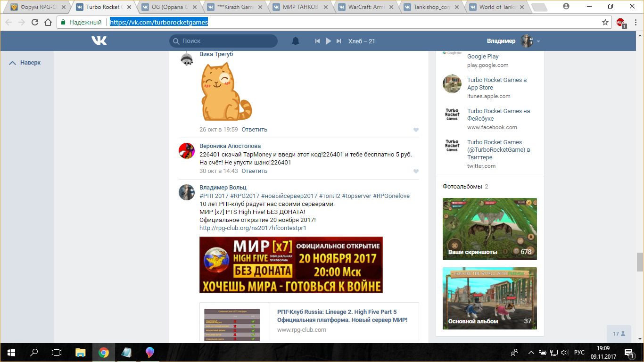Show hidden system tray icons

click(531, 353)
